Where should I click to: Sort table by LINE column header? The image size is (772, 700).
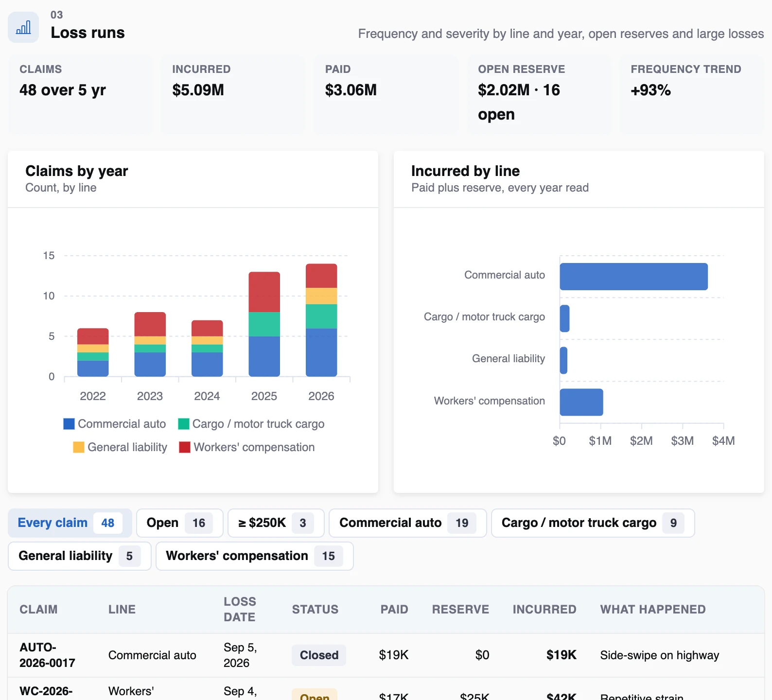(x=122, y=610)
